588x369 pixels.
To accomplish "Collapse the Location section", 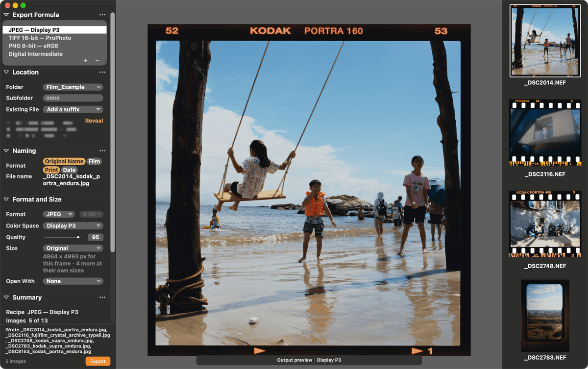I will coord(6,72).
